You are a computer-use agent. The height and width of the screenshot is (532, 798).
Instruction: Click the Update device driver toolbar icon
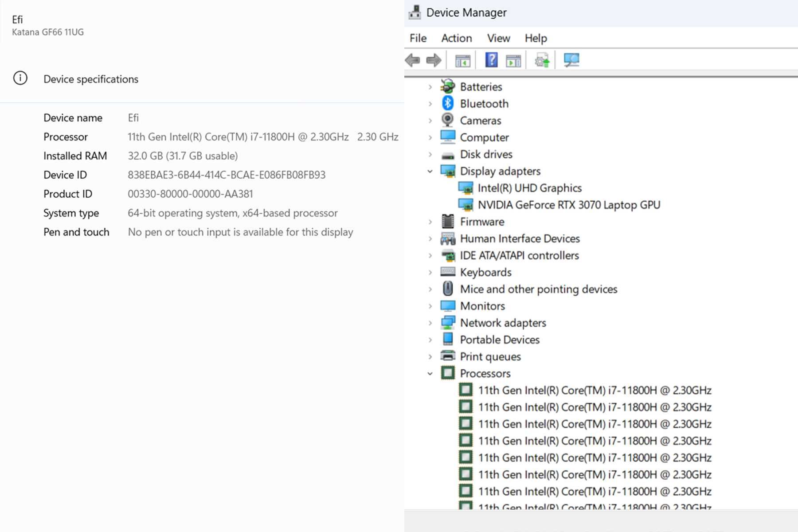[542, 60]
